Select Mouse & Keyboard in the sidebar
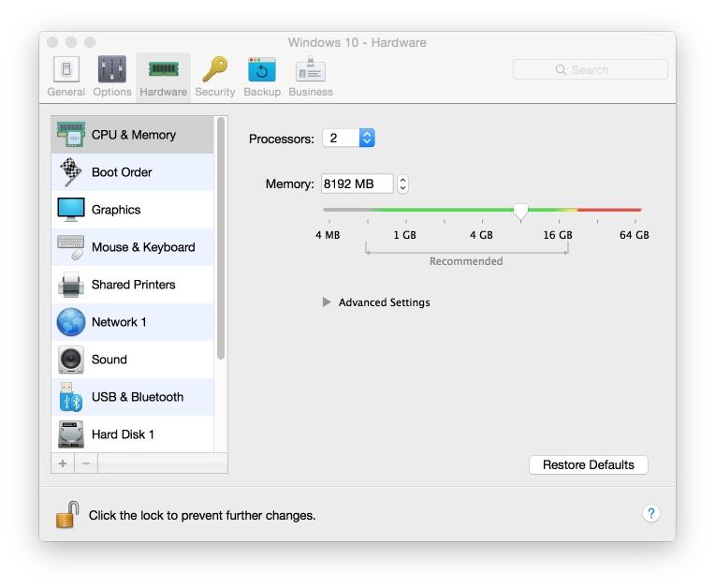This screenshot has width=715, height=588. pyautogui.click(x=132, y=247)
